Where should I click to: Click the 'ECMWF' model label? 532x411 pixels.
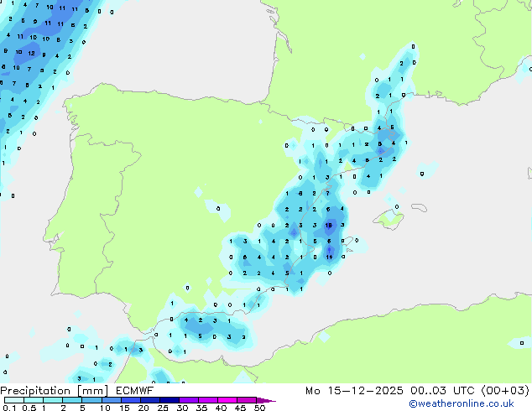(x=135, y=391)
